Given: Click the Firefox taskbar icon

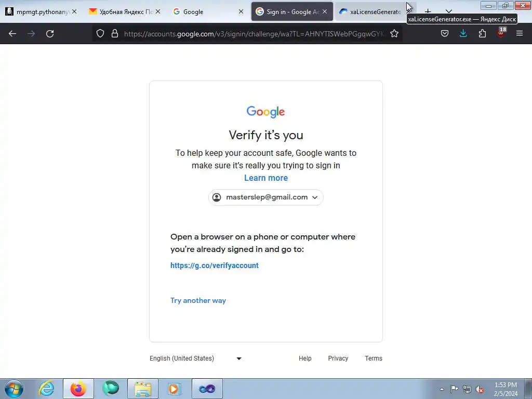Looking at the screenshot, I should coord(78,389).
